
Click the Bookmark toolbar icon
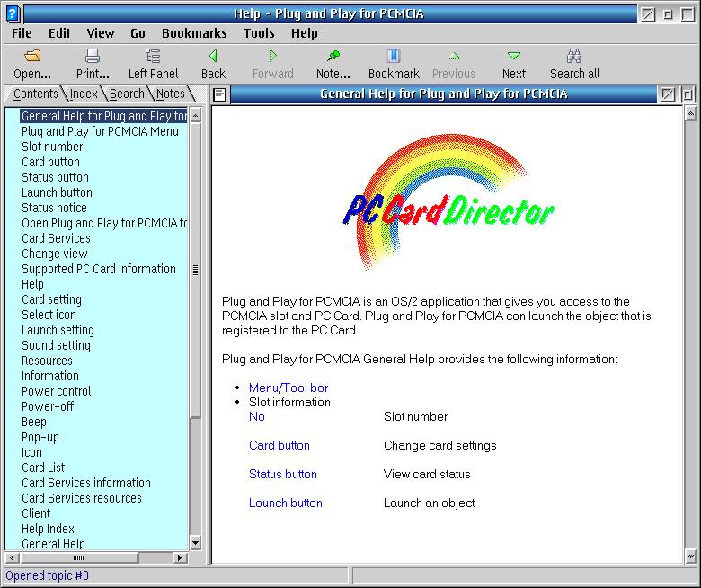pos(394,56)
